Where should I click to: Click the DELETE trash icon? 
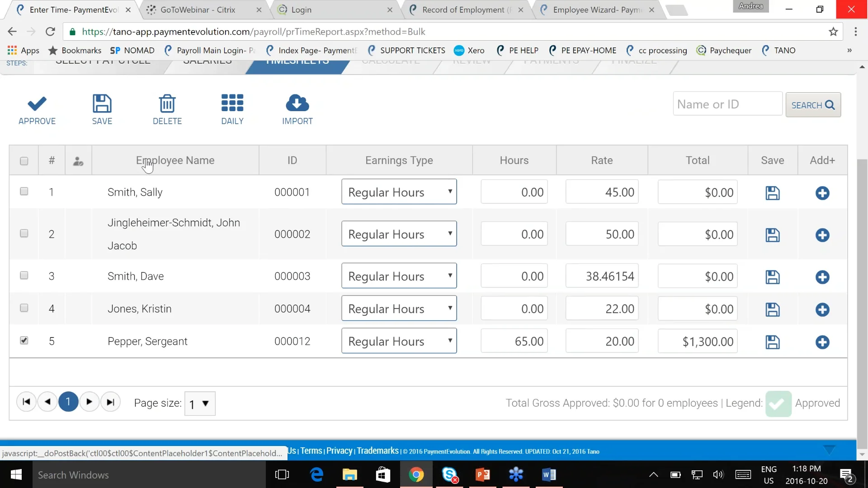click(167, 108)
